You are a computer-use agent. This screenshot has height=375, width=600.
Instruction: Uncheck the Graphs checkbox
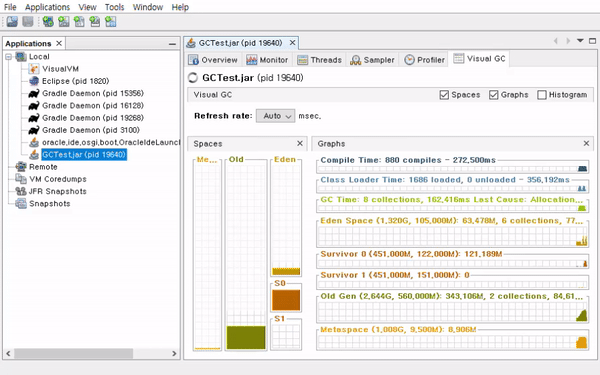click(494, 95)
